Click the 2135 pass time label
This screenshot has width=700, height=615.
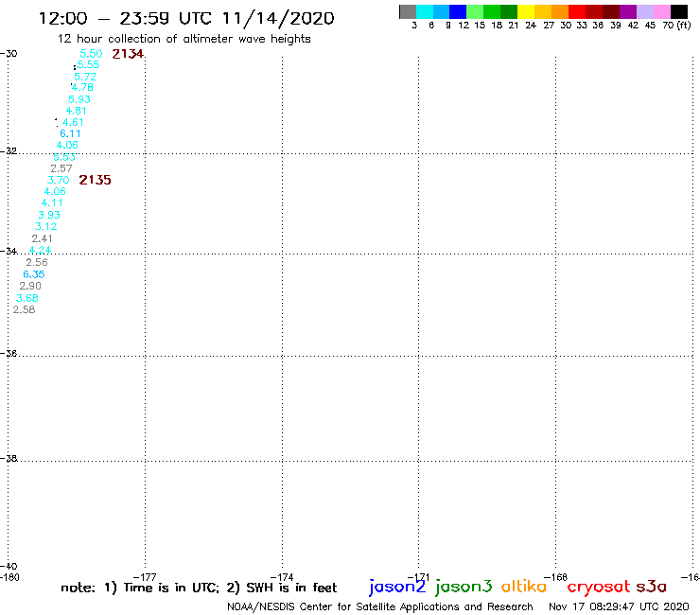click(95, 180)
